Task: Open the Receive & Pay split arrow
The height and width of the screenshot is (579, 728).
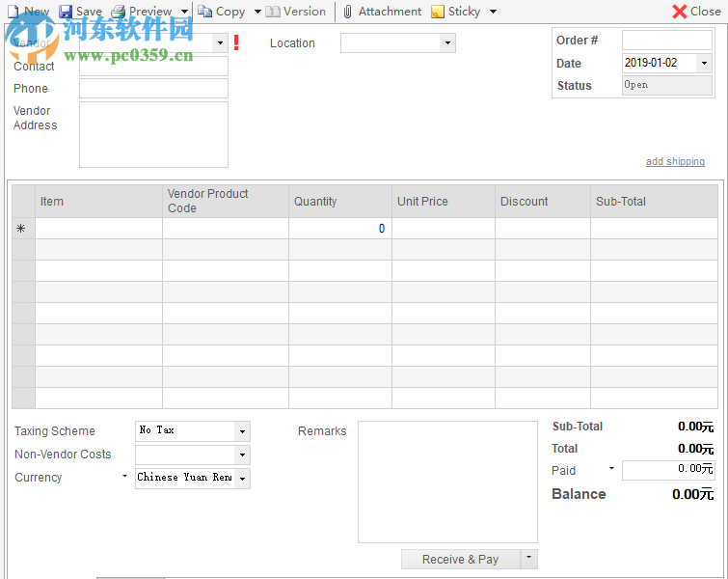Action: (x=528, y=559)
